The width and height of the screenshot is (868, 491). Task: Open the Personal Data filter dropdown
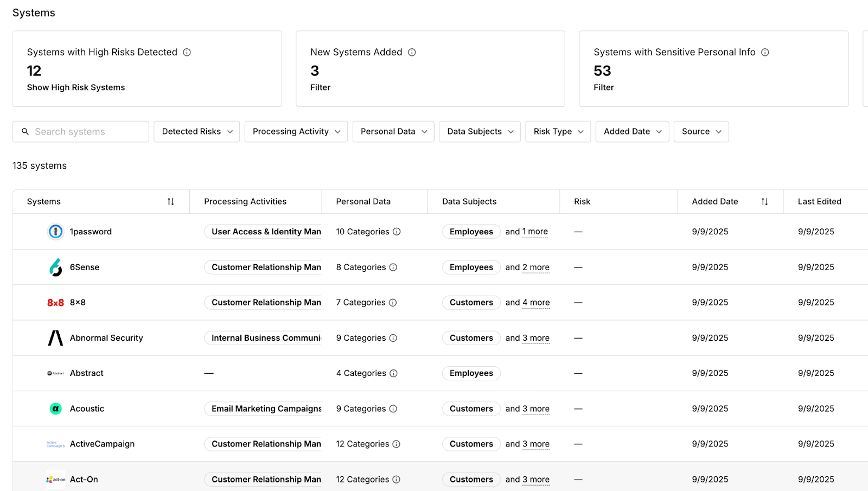(393, 131)
